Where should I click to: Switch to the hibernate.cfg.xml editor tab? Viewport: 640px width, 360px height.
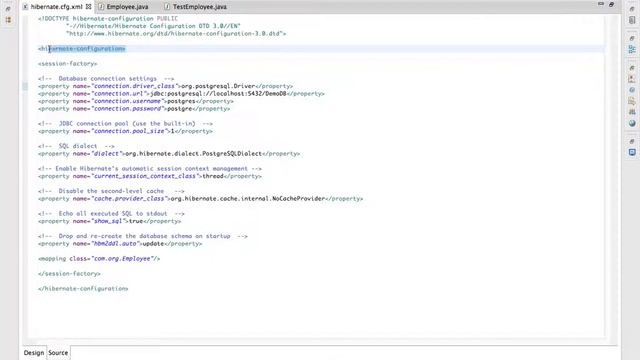pos(56,7)
